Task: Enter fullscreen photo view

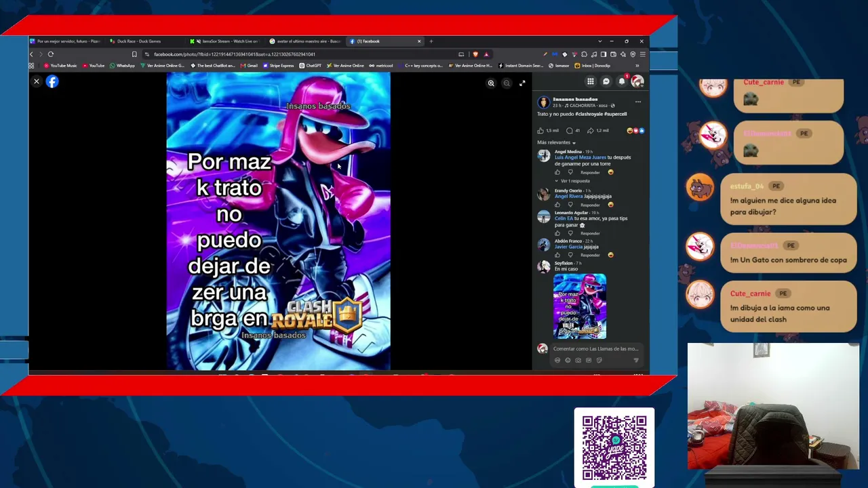Action: [522, 83]
